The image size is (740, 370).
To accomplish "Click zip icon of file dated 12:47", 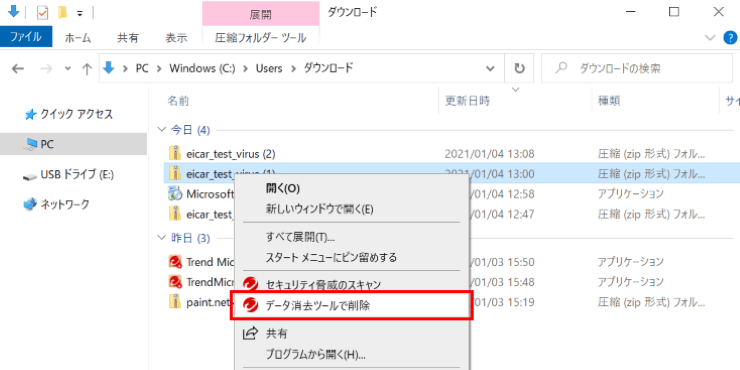I will coord(175,214).
